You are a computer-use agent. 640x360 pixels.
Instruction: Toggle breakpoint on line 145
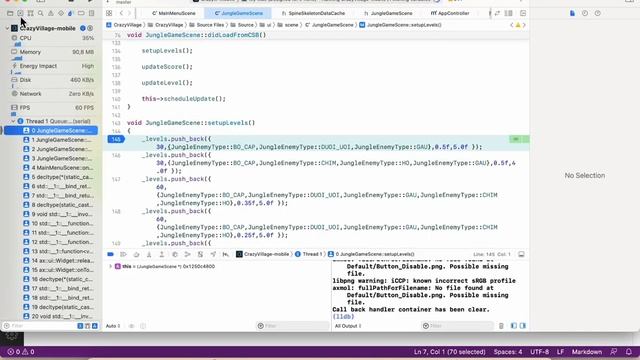pyautogui.click(x=116, y=139)
